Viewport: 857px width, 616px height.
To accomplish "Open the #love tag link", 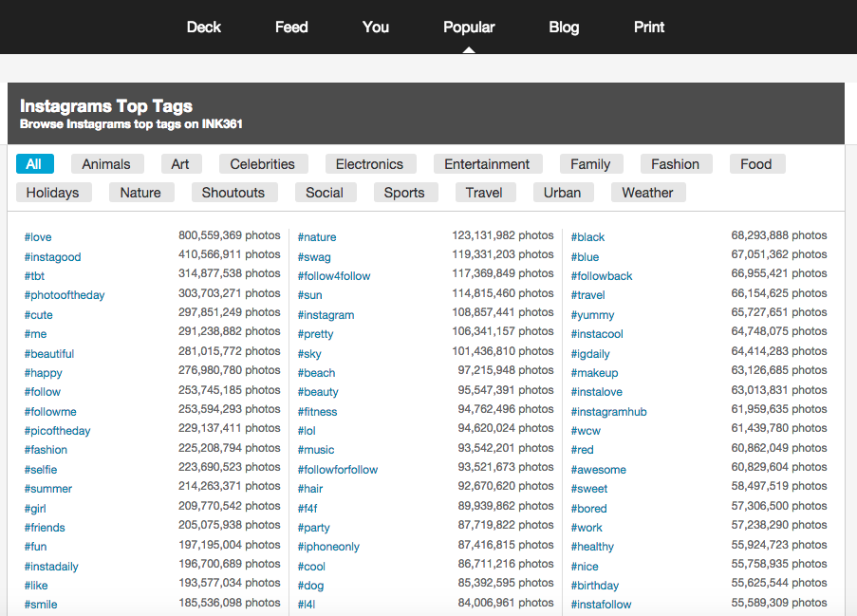I will pos(38,237).
